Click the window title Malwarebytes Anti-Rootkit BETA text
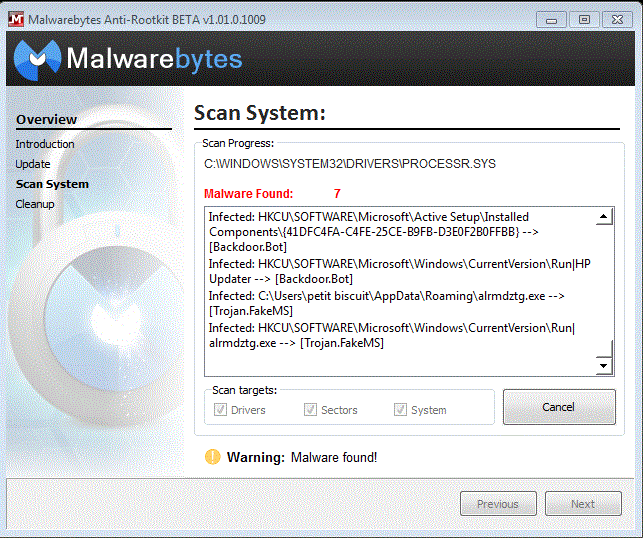 click(147, 20)
